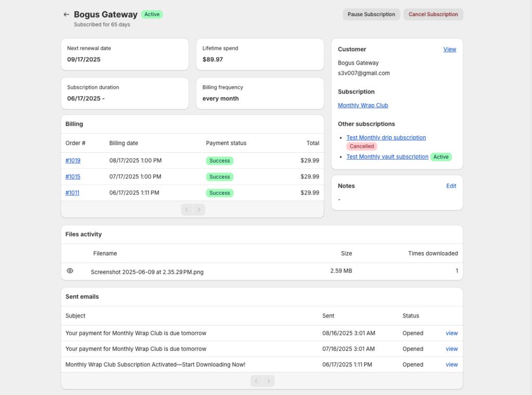
Task: Preview the Screenshot file using the eye icon
Action: coord(70,271)
